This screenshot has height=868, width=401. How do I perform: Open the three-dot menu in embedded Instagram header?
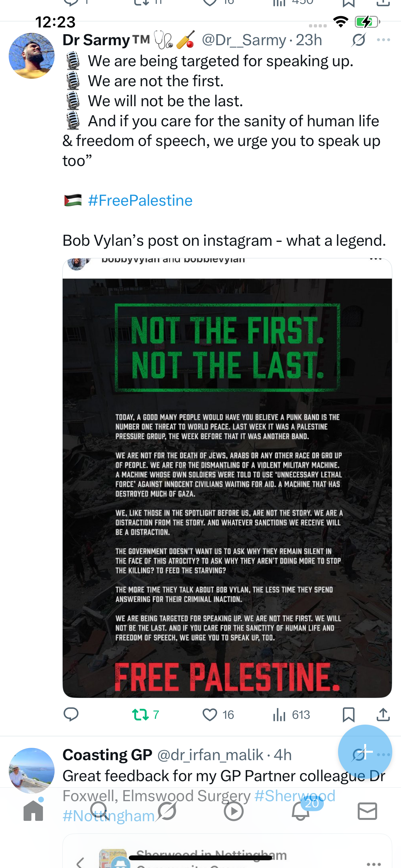[375, 259]
